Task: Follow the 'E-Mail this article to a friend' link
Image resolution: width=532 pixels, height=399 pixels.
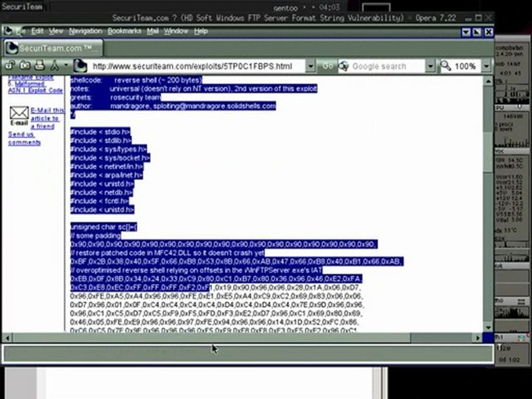Action: pyautogui.click(x=47, y=118)
